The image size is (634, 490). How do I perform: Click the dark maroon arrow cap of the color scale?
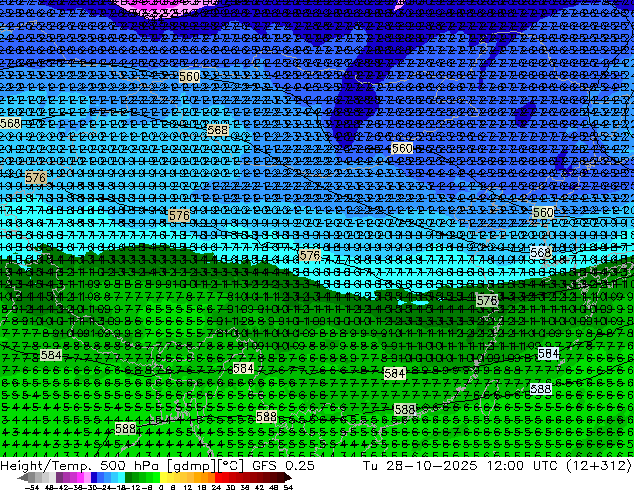(288, 477)
